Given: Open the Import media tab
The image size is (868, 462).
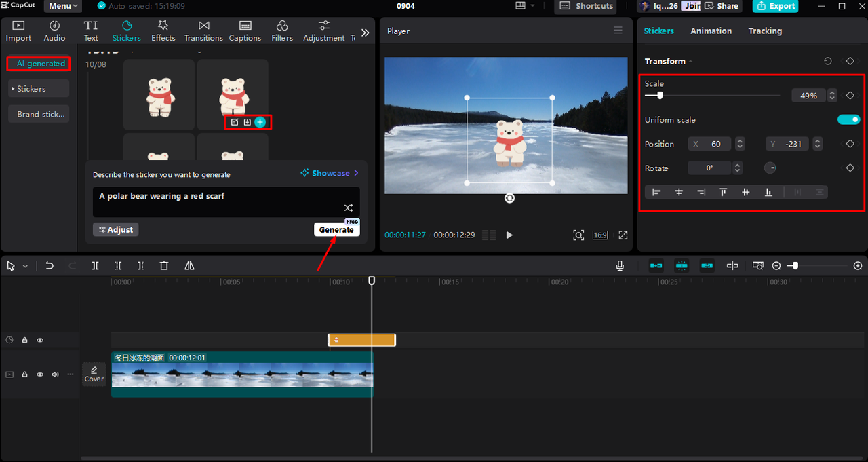Looking at the screenshot, I should pos(18,31).
